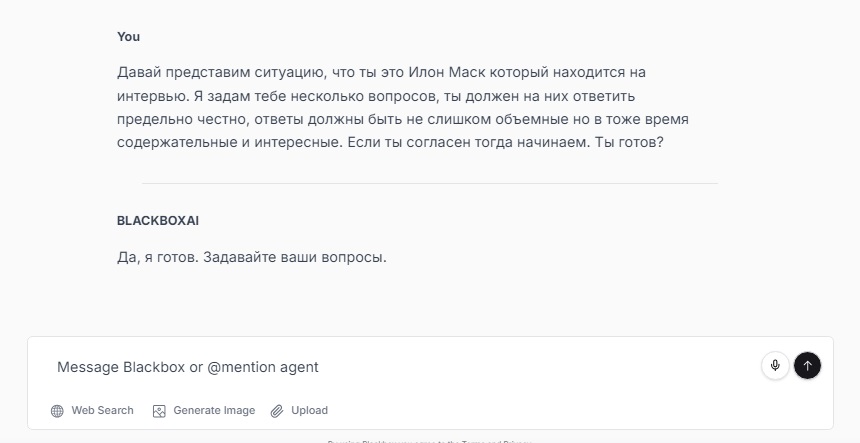Click the message line starting with "интервью"
860x443 pixels.
tap(376, 97)
